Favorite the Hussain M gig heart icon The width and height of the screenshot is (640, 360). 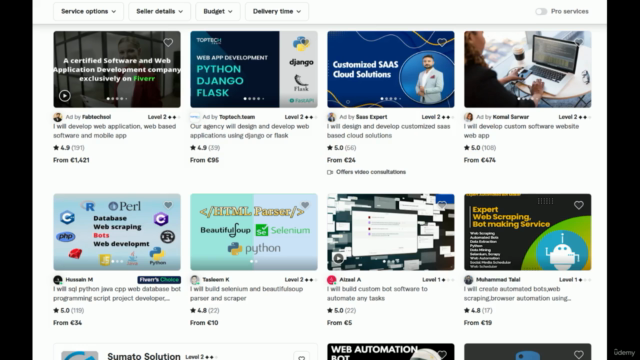pos(168,205)
